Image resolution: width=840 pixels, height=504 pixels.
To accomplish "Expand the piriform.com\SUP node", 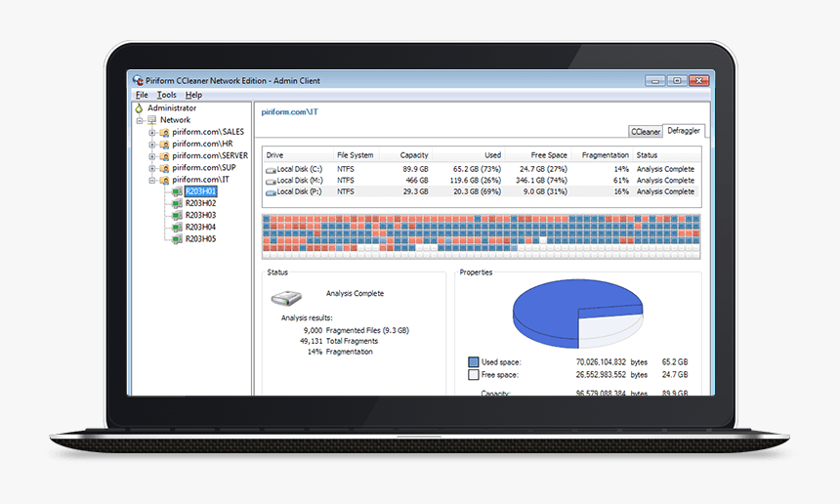I will click(151, 168).
